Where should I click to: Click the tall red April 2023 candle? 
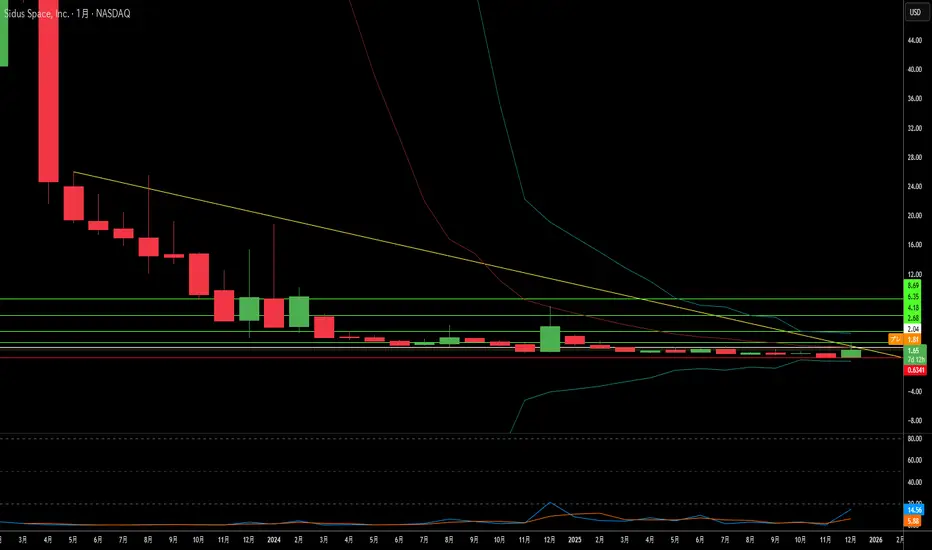click(x=48, y=91)
